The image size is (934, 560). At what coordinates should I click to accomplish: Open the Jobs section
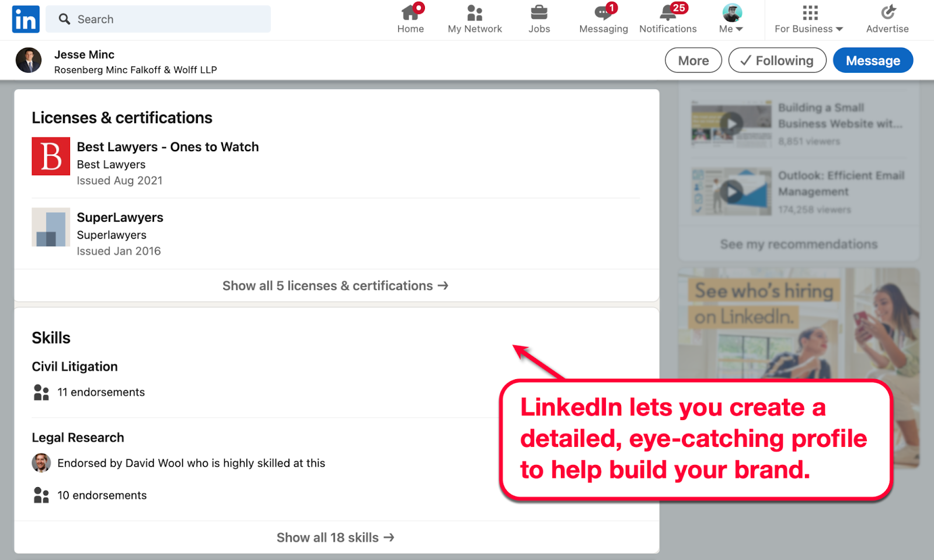pos(539,19)
